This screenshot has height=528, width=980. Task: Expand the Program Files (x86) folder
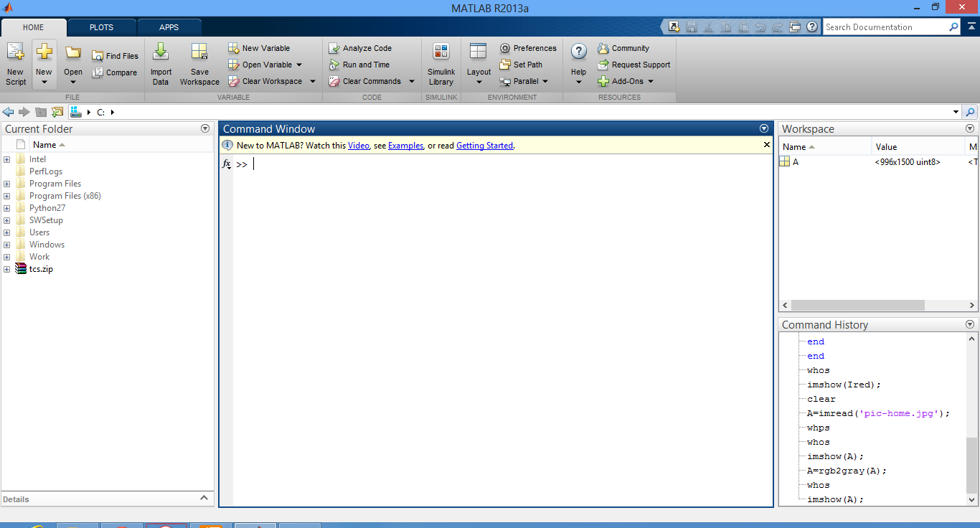pyautogui.click(x=6, y=196)
